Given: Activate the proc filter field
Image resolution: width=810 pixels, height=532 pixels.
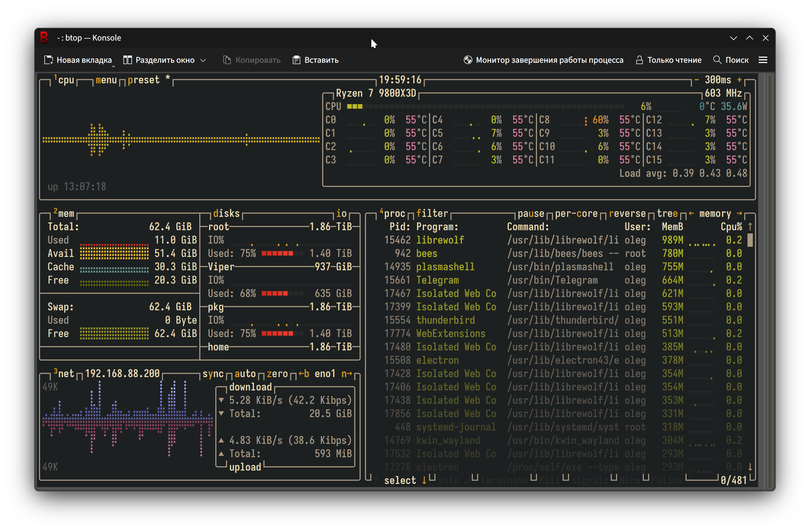Looking at the screenshot, I should click(x=432, y=214).
